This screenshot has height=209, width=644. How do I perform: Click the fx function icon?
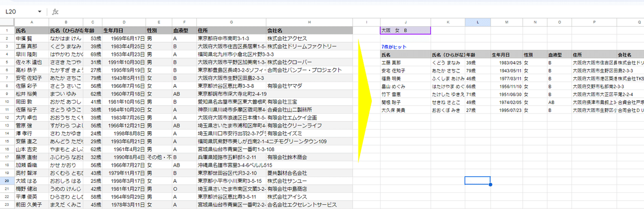pos(56,11)
